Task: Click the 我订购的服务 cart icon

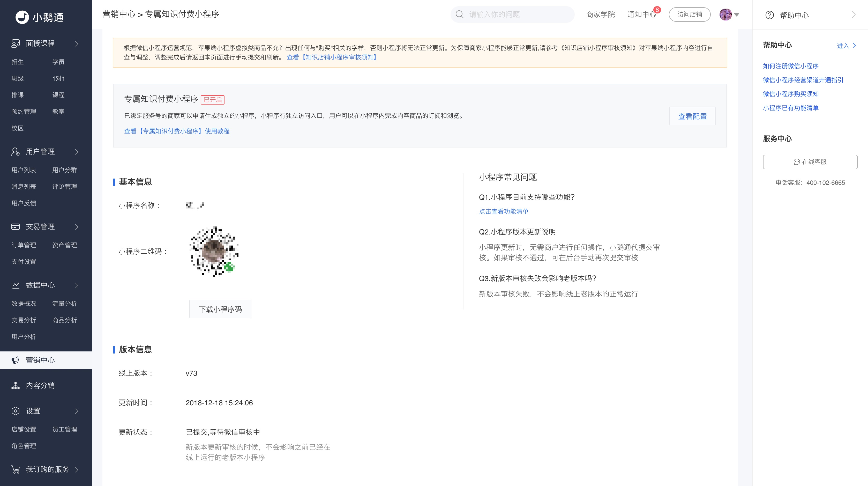Action: click(x=16, y=469)
